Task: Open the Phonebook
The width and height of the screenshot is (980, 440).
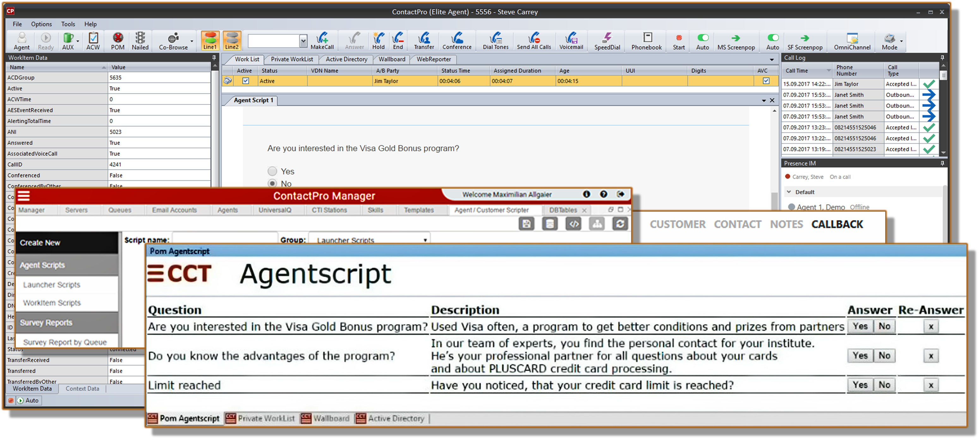Action: 647,41
